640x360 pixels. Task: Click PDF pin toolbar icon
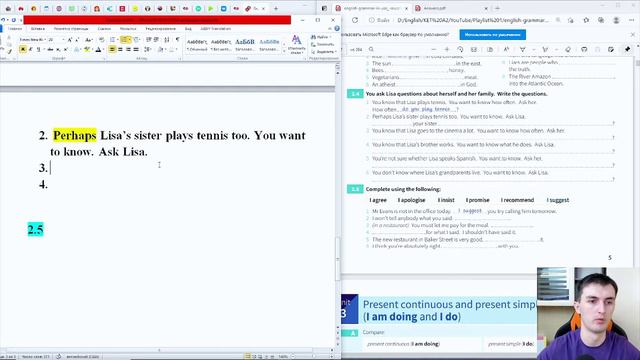tap(627, 49)
